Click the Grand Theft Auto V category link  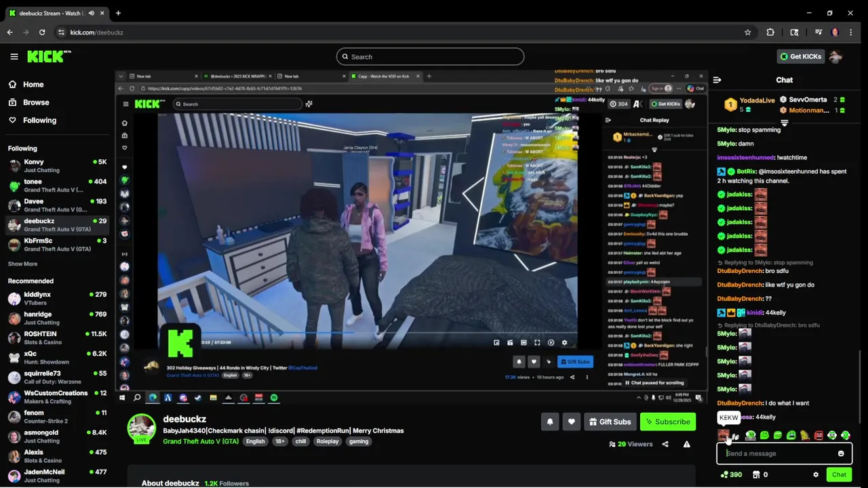point(201,441)
